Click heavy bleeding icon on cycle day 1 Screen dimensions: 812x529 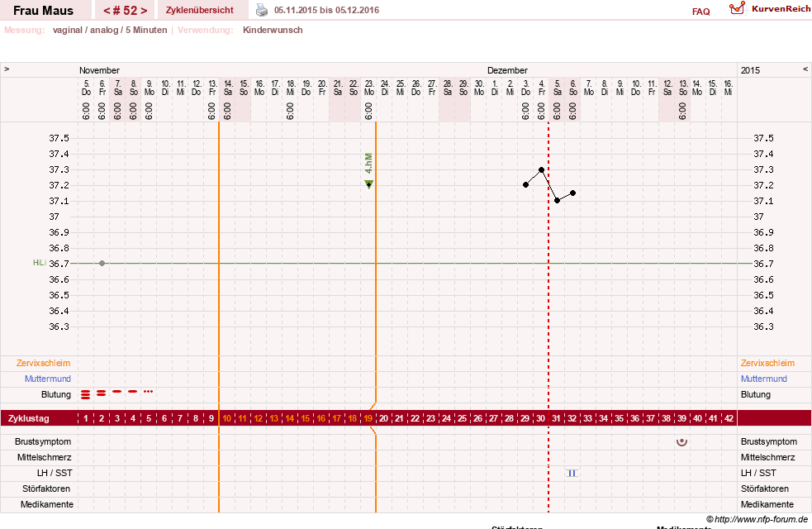click(85, 395)
